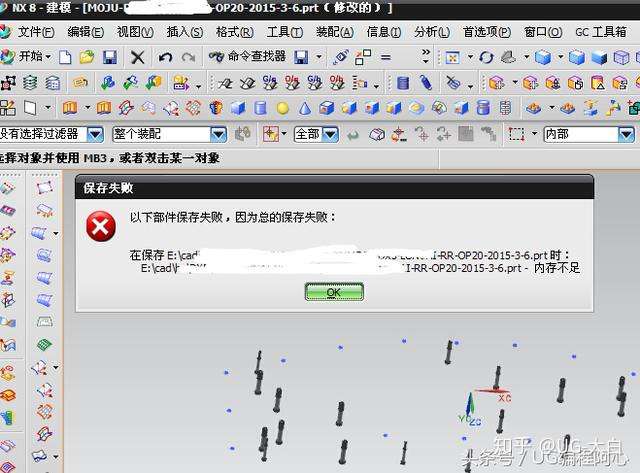Open the 编辑(E) menu
Screen dimensions: 640x473
(86, 32)
